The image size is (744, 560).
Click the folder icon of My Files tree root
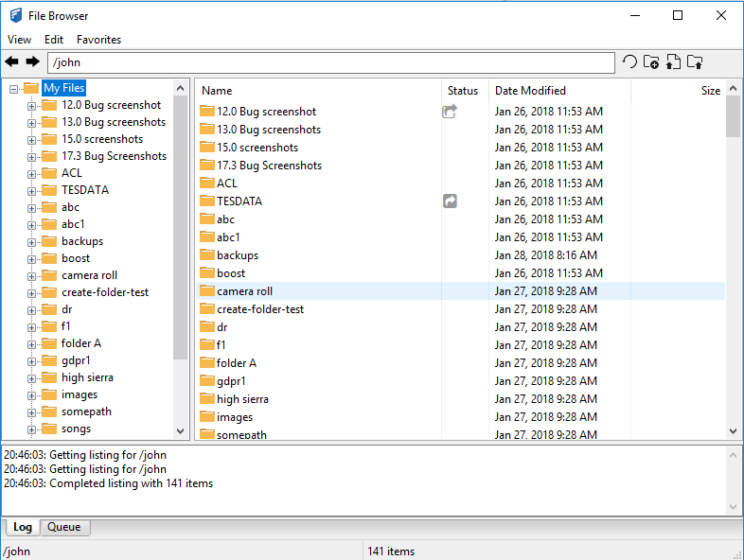[31, 88]
